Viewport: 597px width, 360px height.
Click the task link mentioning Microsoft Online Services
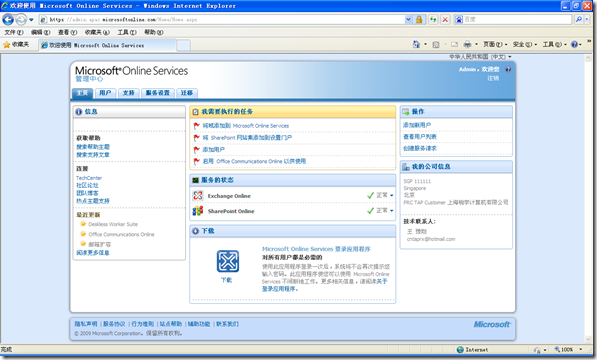coord(246,126)
